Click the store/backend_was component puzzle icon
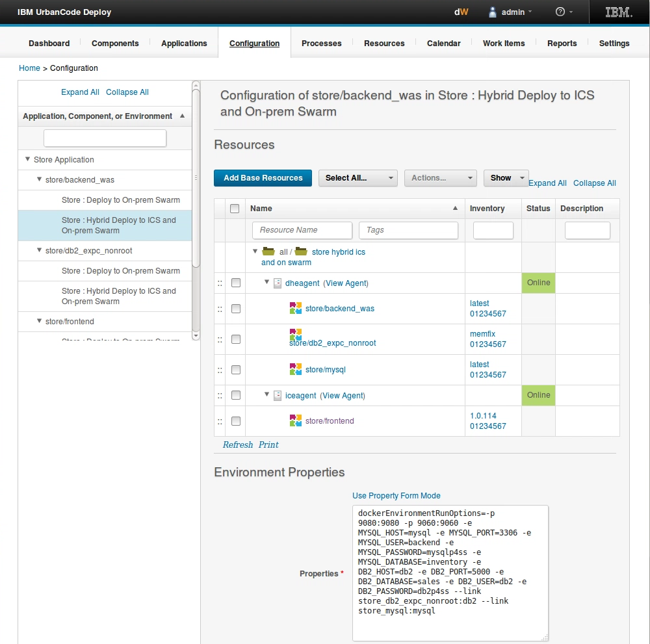The height and width of the screenshot is (644, 650). point(296,308)
